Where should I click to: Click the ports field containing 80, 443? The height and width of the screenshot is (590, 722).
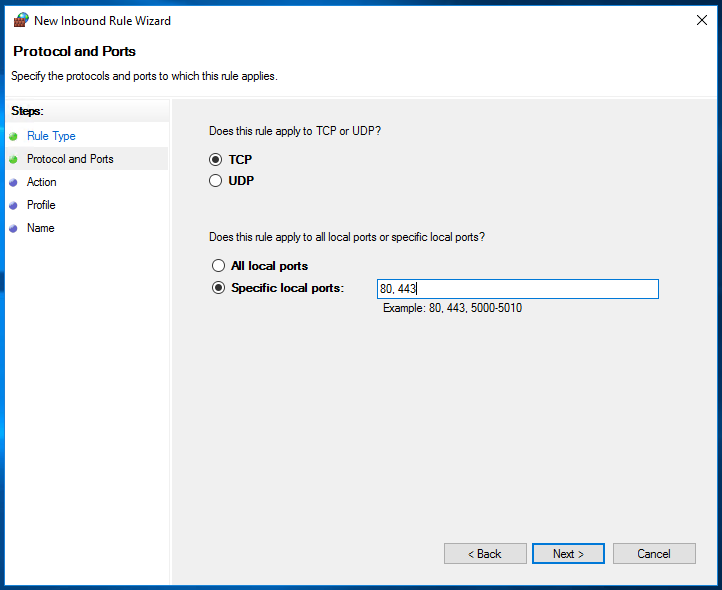[x=517, y=289]
